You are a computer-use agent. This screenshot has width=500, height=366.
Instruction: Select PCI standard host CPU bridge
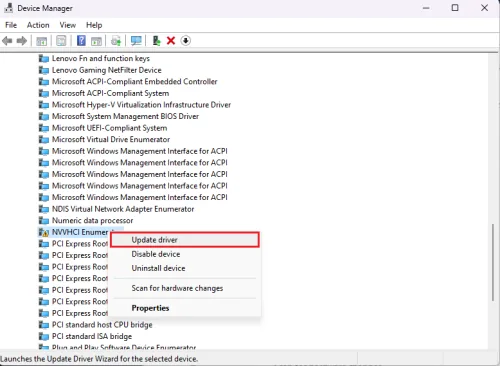pos(102,325)
